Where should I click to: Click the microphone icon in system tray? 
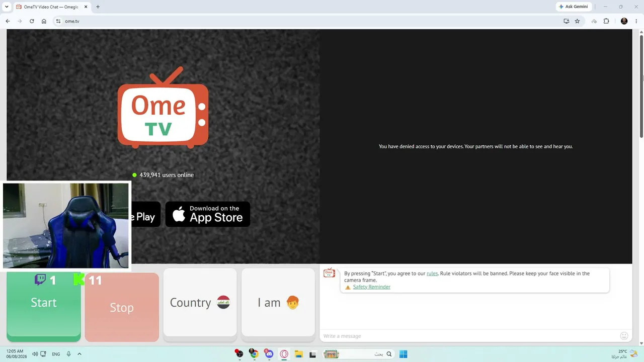pyautogui.click(x=68, y=354)
